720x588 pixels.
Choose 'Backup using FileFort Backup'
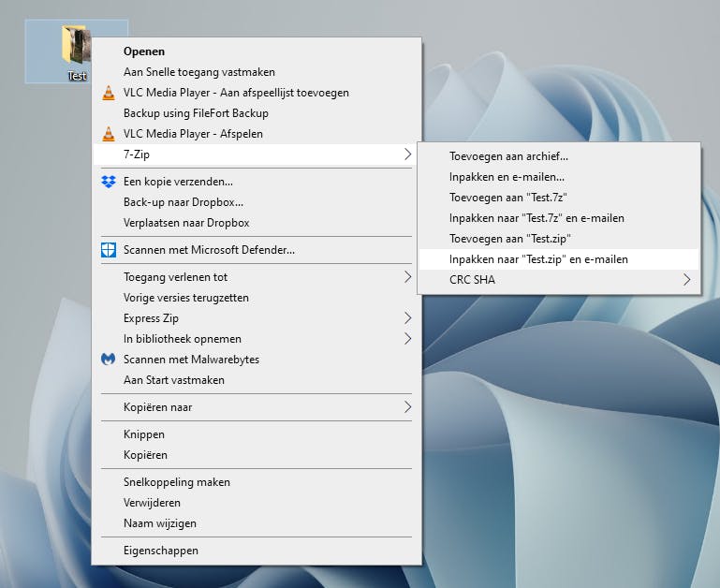(257, 113)
